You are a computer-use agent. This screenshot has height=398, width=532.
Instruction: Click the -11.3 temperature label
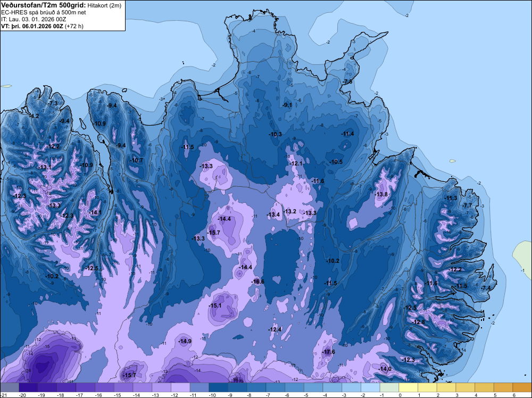point(451,198)
